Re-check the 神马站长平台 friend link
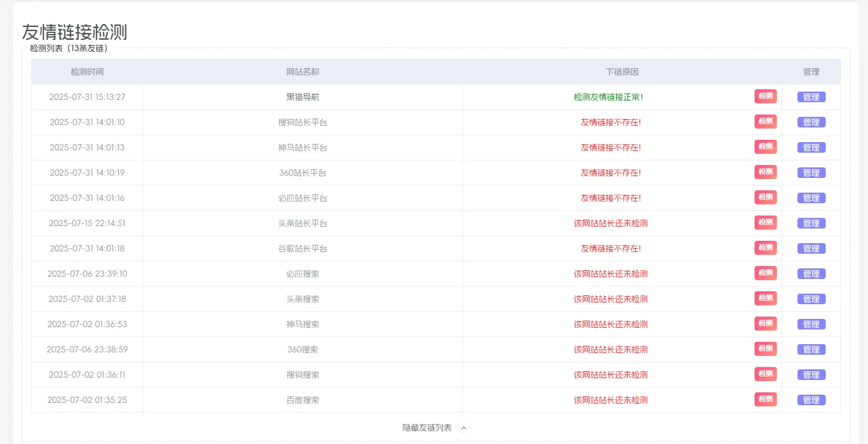This screenshot has width=868, height=444. 765,147
